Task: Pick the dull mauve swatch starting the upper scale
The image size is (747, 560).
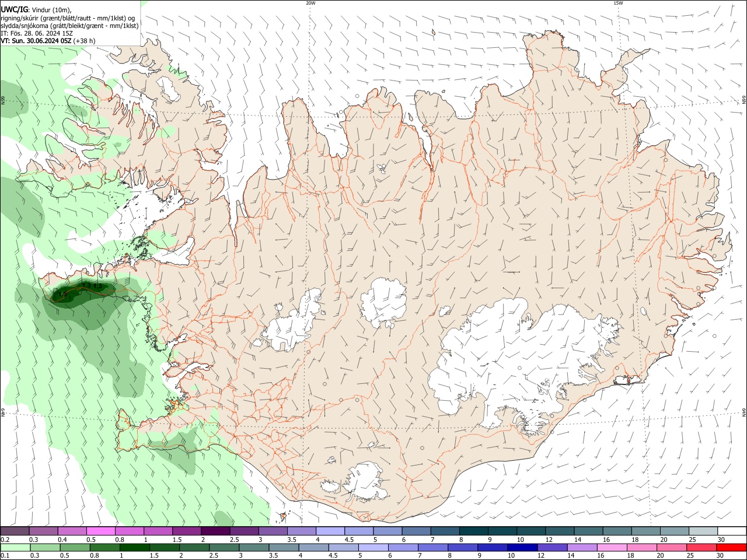Action: [15, 531]
